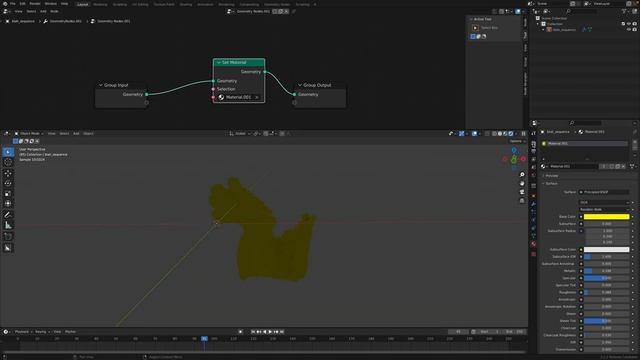Click the material sphere icon in Set Material node

point(221,97)
